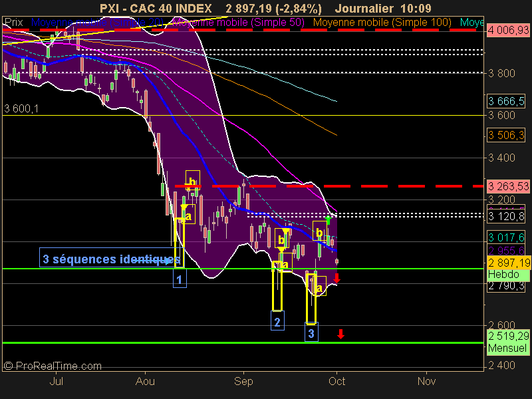This screenshot has height=399, width=532.
Task: Click the Oct month on time axis
Action: 337,381
